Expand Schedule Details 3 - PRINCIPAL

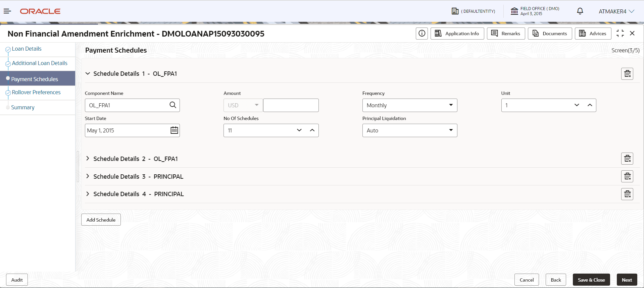(88, 176)
